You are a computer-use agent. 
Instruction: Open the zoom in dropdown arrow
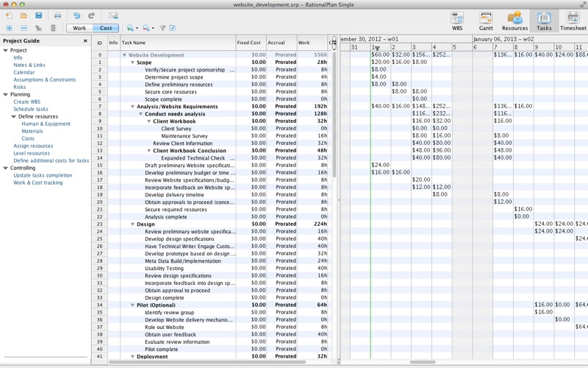[x=137, y=29]
